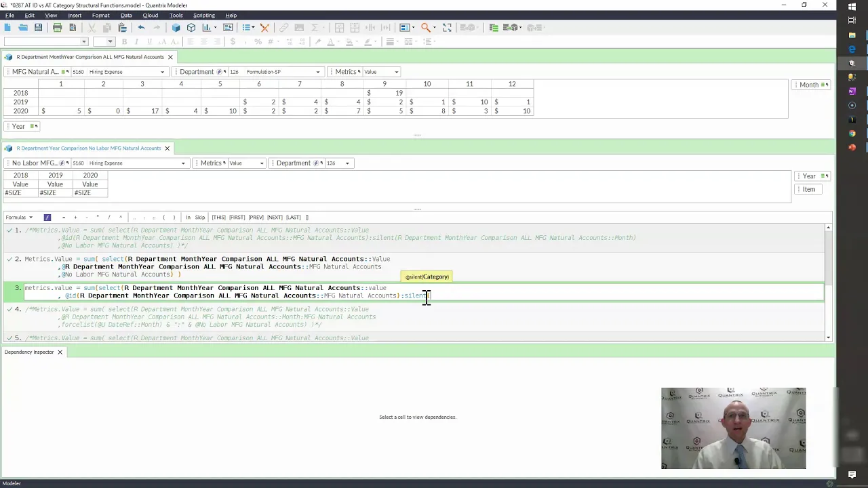
Task: Insert the caret operator in formula bar
Action: point(121,218)
